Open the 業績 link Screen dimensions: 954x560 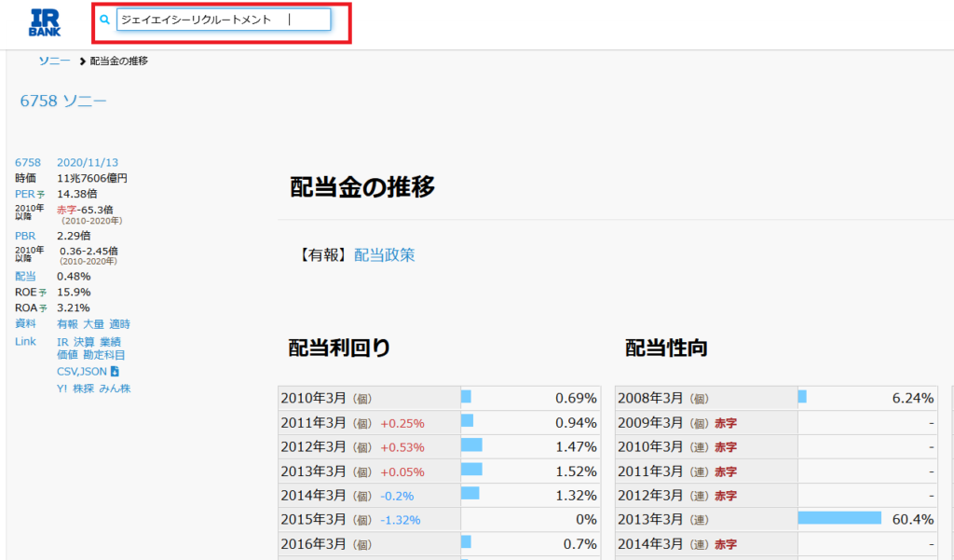[x=110, y=342]
